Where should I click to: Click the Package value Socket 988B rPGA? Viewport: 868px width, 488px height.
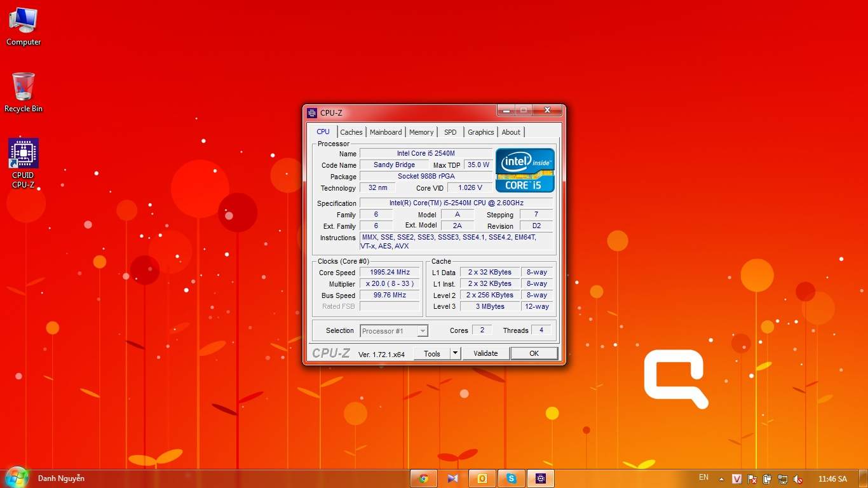[x=426, y=176]
